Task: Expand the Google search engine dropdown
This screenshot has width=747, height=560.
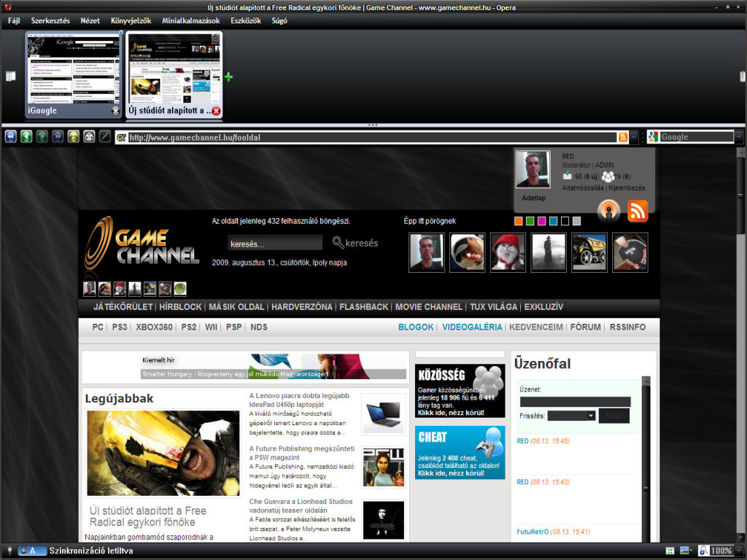Action: point(739,137)
